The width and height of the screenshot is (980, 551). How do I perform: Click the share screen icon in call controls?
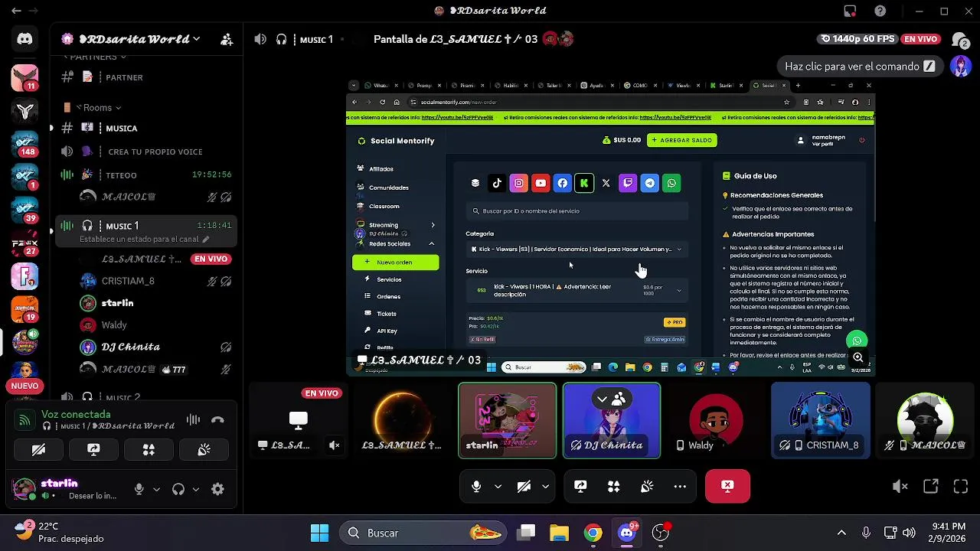(580, 486)
